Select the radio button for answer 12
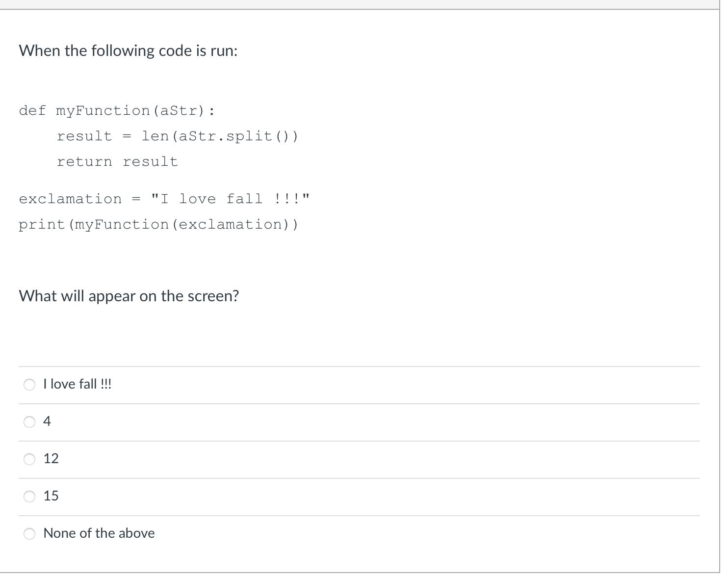The height and width of the screenshot is (577, 728). pyautogui.click(x=30, y=459)
